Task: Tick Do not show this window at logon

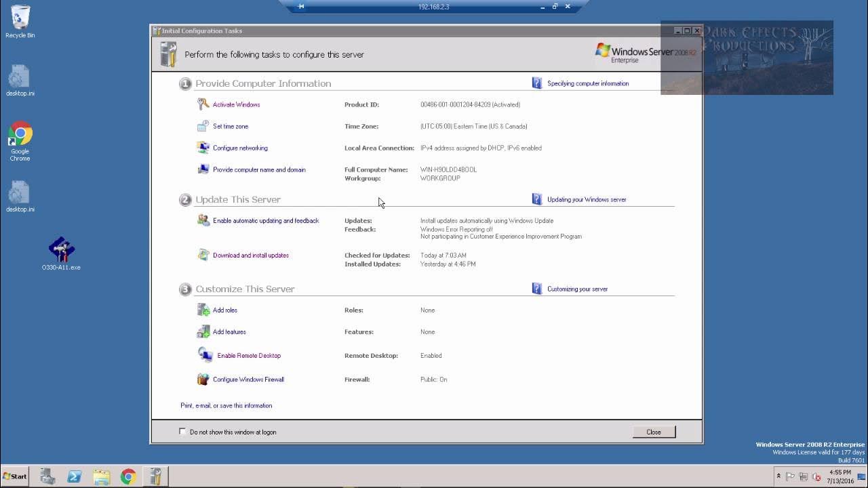Action: [182, 431]
